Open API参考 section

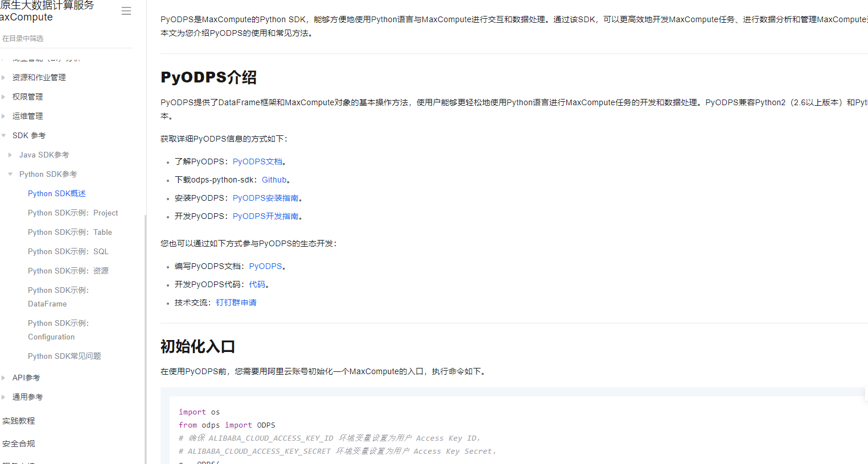pos(26,378)
